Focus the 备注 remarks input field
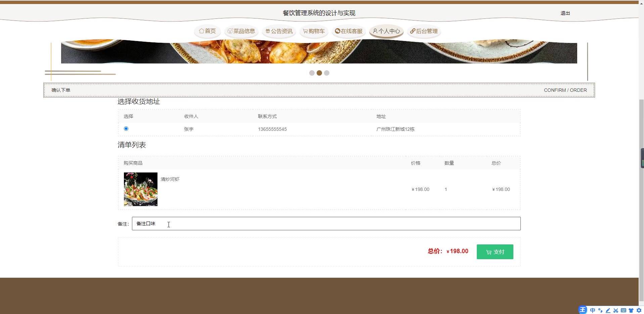 326,224
